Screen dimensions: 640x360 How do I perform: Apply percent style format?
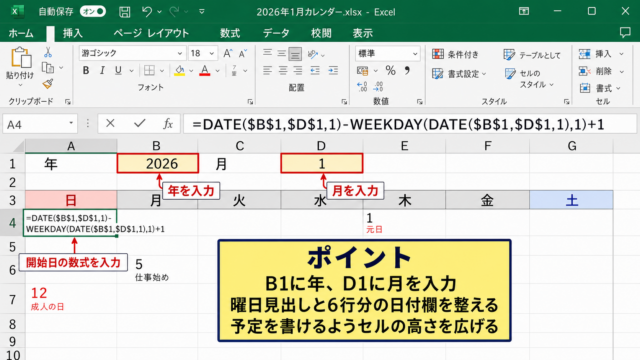click(x=391, y=71)
